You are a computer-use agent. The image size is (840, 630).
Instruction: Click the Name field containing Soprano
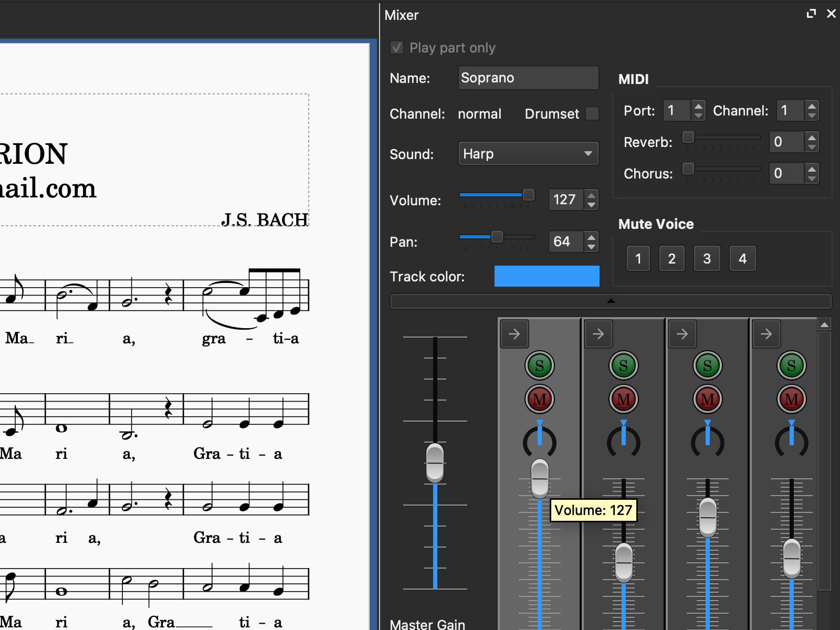click(x=528, y=78)
